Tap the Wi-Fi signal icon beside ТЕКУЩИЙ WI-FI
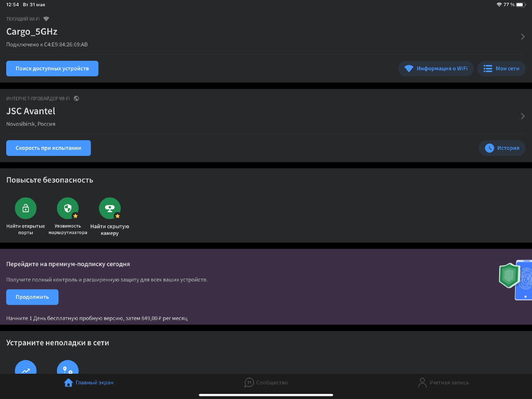 (46, 19)
